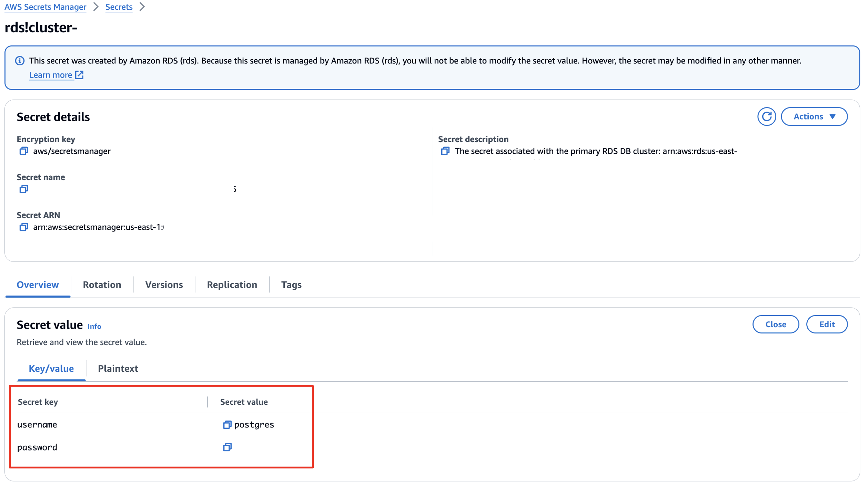The height and width of the screenshot is (485, 868).
Task: Open Secret value Info link
Action: (94, 327)
